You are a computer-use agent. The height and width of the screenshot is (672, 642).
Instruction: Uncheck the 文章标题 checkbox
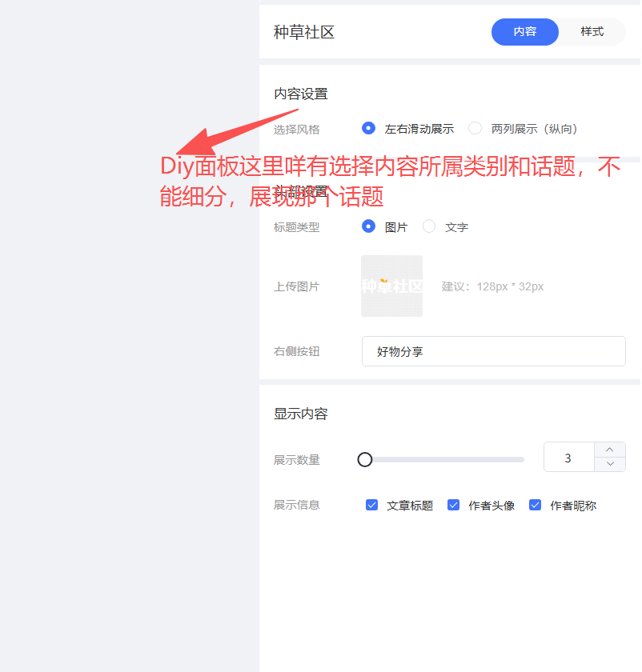371,505
